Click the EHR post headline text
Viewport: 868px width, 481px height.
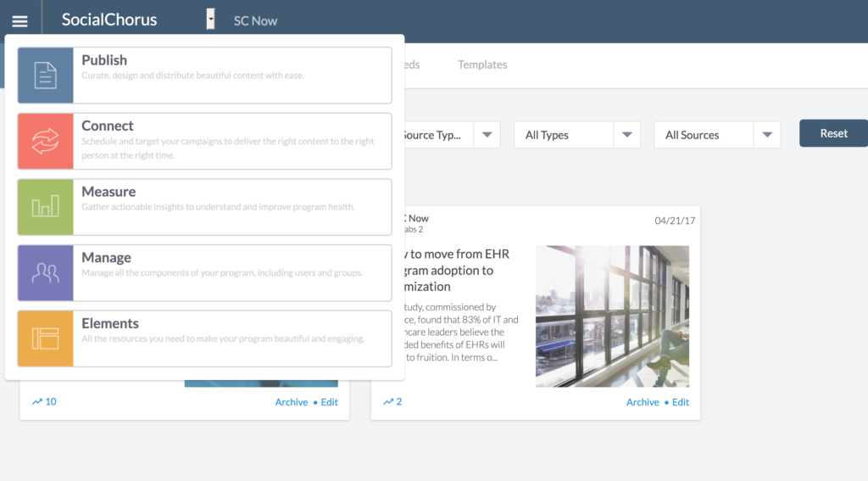[457, 271]
